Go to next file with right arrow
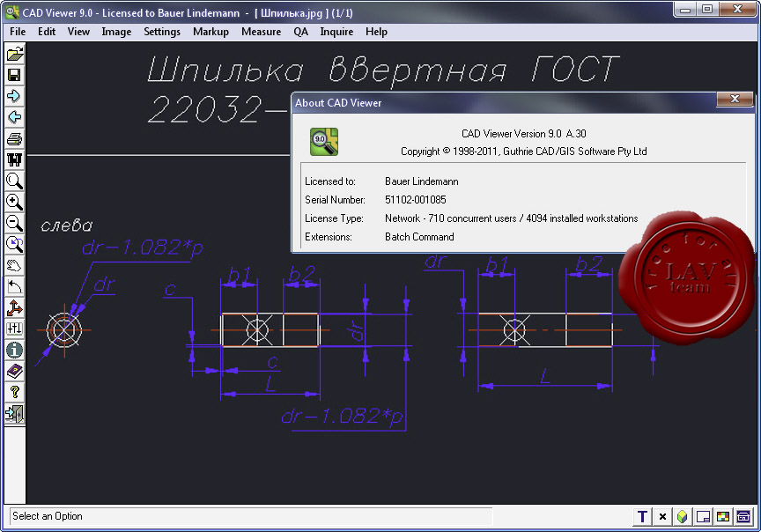The width and height of the screenshot is (761, 532). [x=15, y=96]
